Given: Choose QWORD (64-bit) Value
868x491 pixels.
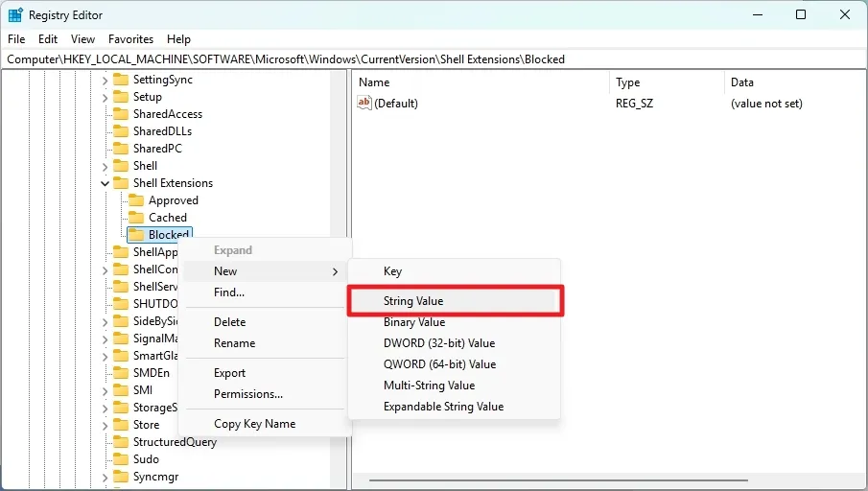Looking at the screenshot, I should pos(455,364).
